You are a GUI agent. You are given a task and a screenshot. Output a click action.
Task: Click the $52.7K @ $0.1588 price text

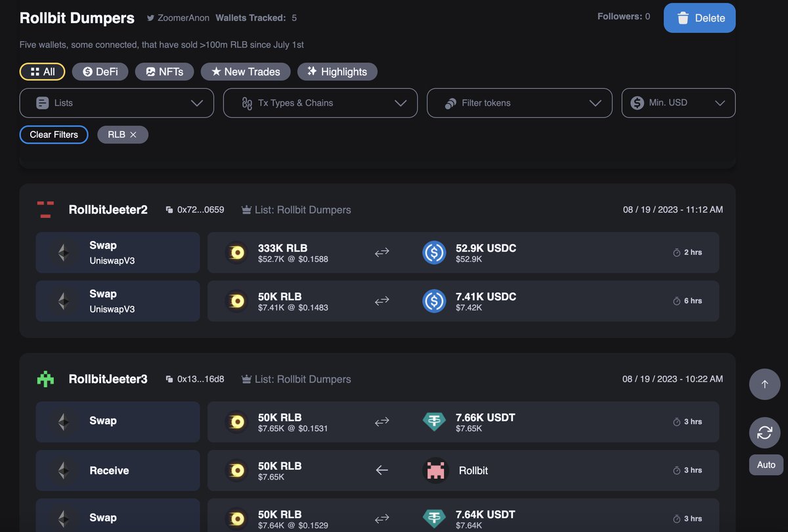pos(293,259)
